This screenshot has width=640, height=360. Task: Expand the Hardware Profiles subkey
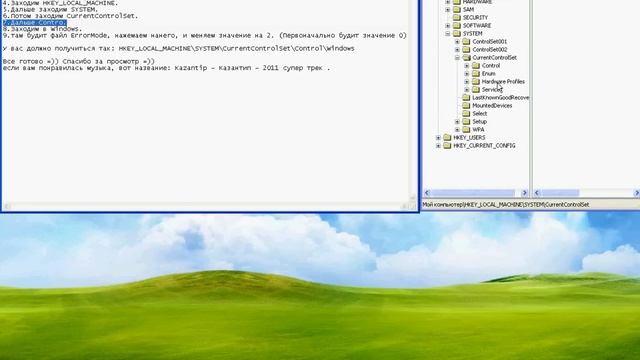click(467, 81)
